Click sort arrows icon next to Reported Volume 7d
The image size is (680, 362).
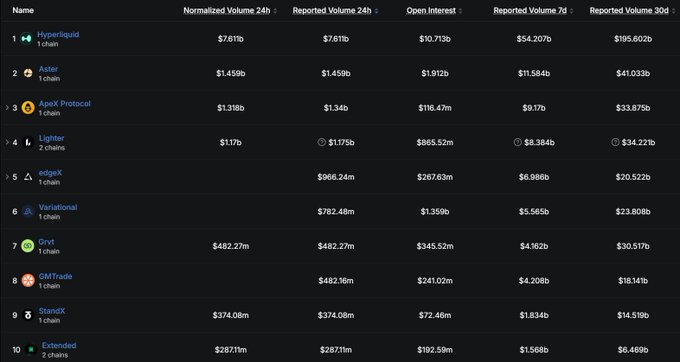[x=572, y=11]
